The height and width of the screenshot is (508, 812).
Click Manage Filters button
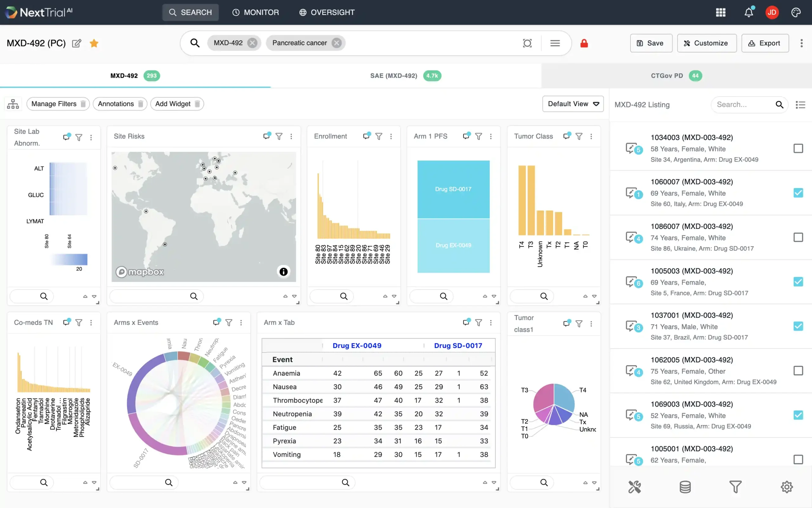click(x=58, y=104)
